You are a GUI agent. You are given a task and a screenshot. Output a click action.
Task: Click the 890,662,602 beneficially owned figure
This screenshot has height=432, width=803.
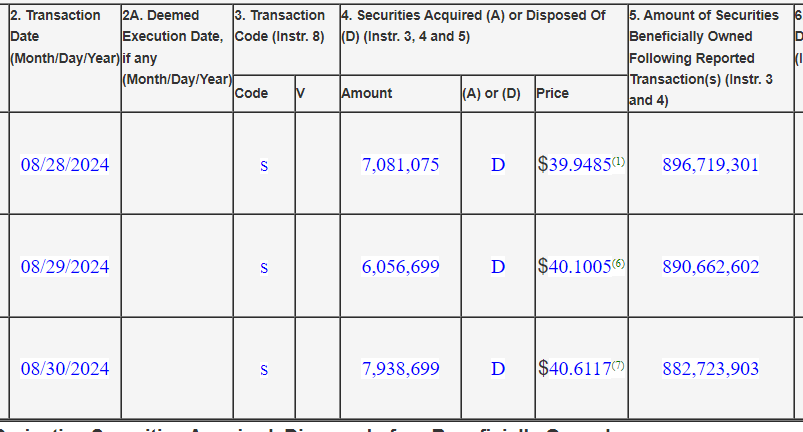pyautogui.click(x=710, y=267)
